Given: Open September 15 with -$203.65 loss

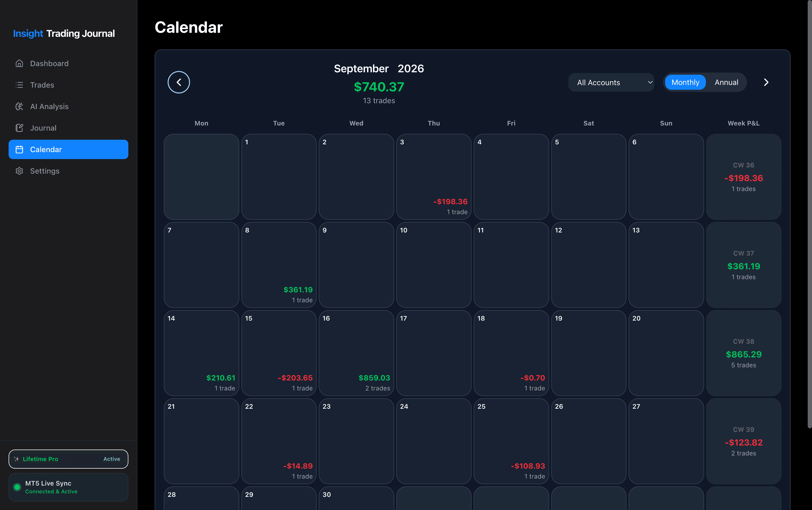Looking at the screenshot, I should coord(279,353).
